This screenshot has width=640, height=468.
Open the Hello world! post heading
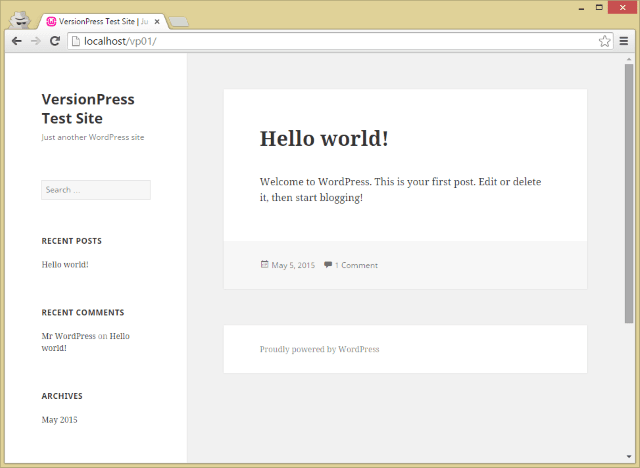click(324, 138)
